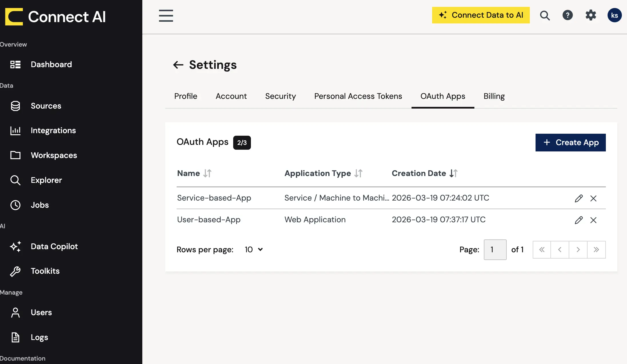Switch to the Billing tab
The width and height of the screenshot is (627, 364).
coord(494,96)
